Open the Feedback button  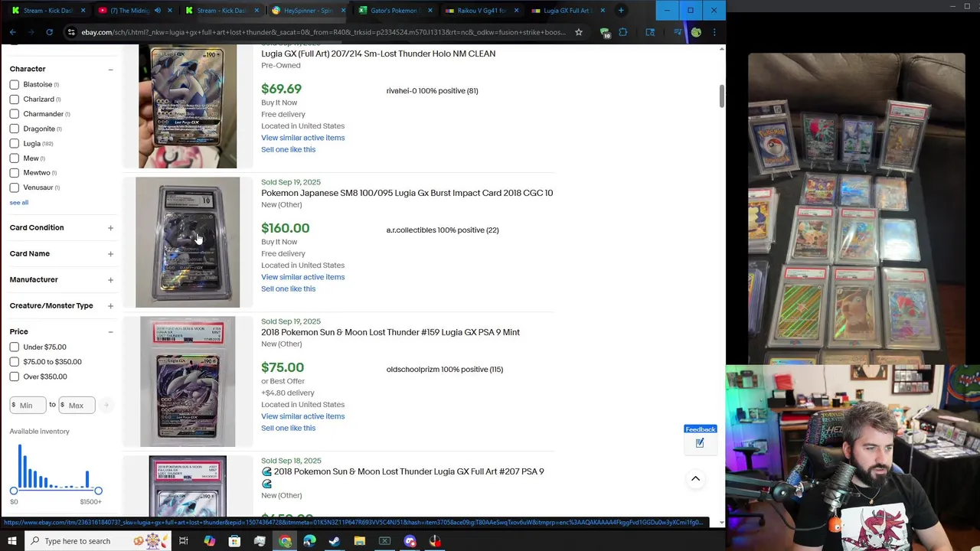click(700, 429)
